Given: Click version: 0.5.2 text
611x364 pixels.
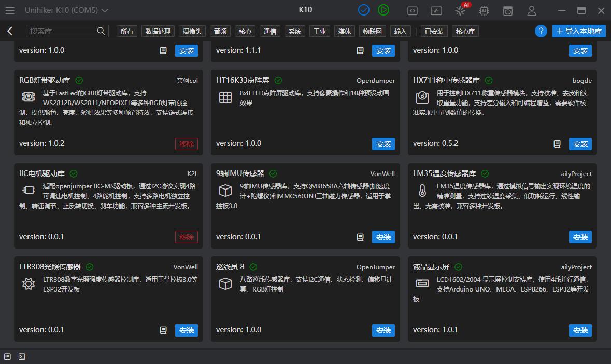Looking at the screenshot, I should pos(435,143).
